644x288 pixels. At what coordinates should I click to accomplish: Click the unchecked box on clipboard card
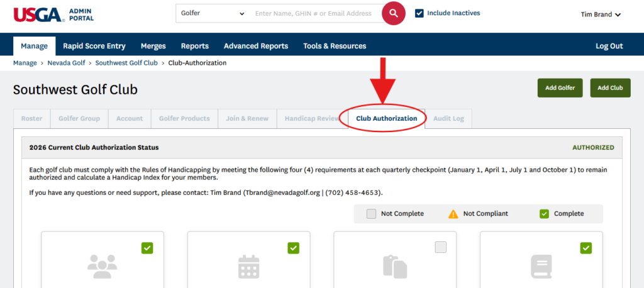(x=440, y=248)
